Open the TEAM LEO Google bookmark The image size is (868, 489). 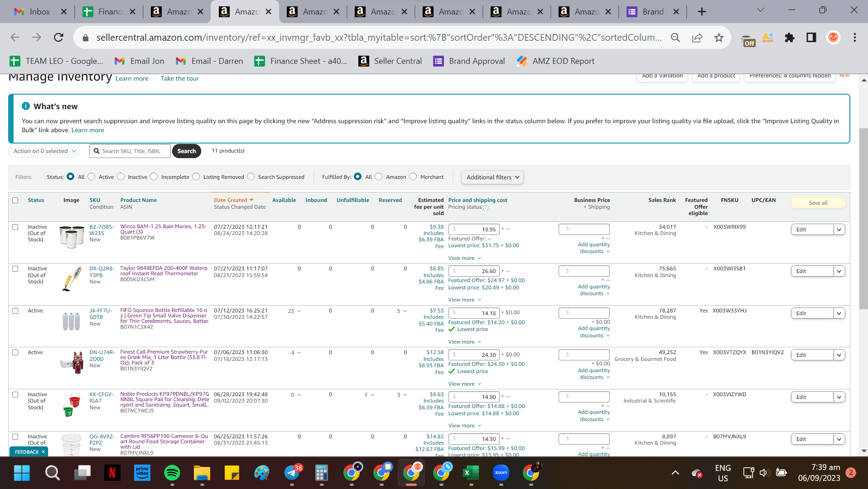pos(57,61)
